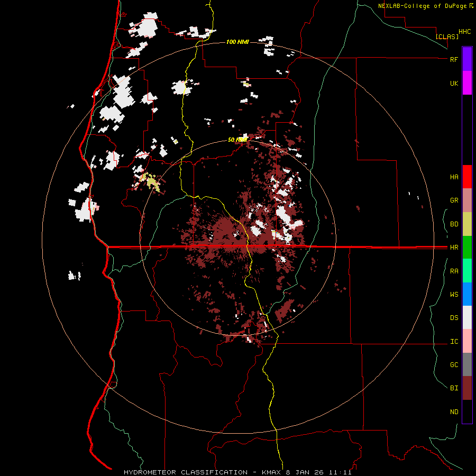The image size is (476, 476).
Task: Click the HR green legend color block
Action: click(x=467, y=248)
